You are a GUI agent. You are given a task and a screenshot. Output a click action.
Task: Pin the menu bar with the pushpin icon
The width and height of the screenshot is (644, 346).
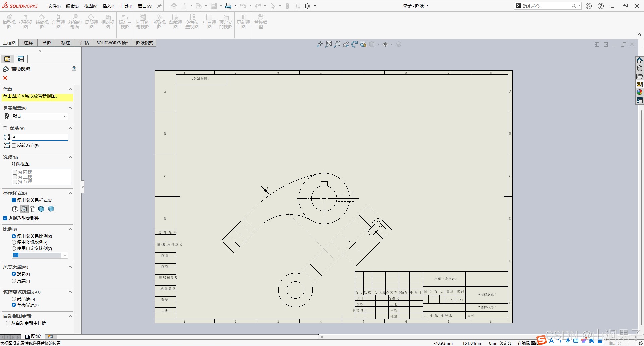click(x=159, y=6)
